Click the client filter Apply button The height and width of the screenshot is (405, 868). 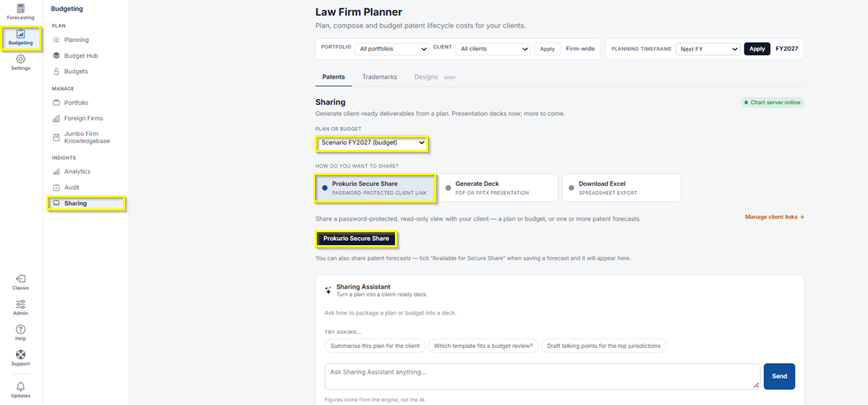tap(548, 48)
